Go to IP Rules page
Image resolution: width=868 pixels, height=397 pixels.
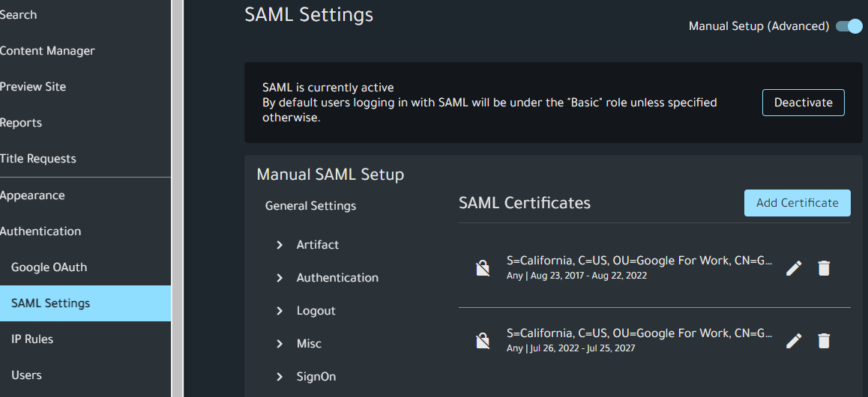32,339
